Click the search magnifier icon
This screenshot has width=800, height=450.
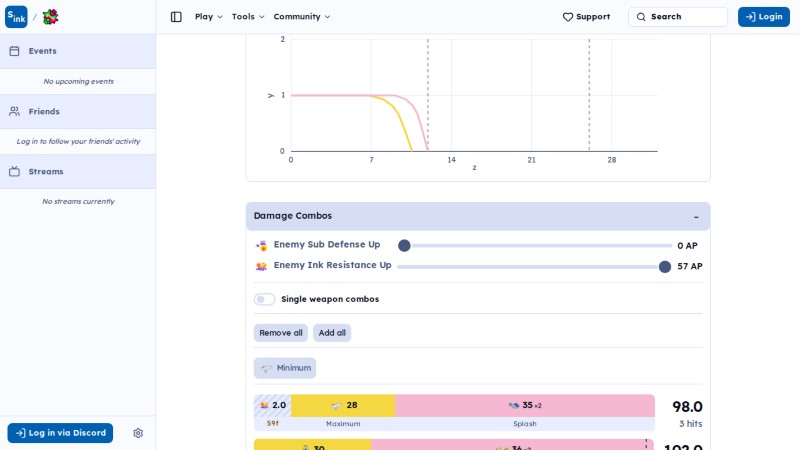[x=641, y=17]
